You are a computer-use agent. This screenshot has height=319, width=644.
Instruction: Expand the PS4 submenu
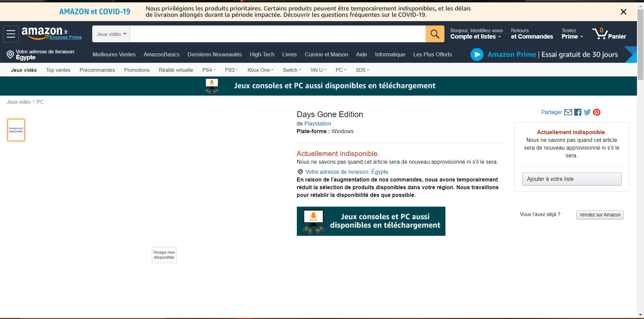(209, 70)
